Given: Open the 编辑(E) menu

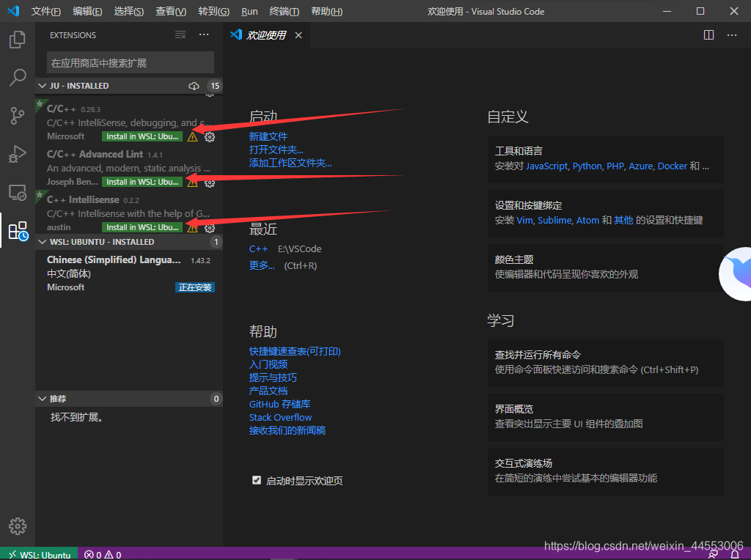Looking at the screenshot, I should pos(87,11).
